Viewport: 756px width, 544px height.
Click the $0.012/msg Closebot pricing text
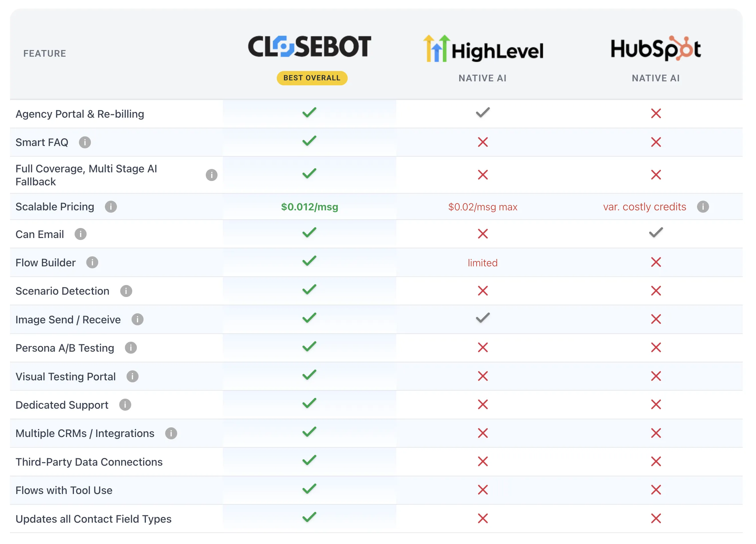pos(309,207)
